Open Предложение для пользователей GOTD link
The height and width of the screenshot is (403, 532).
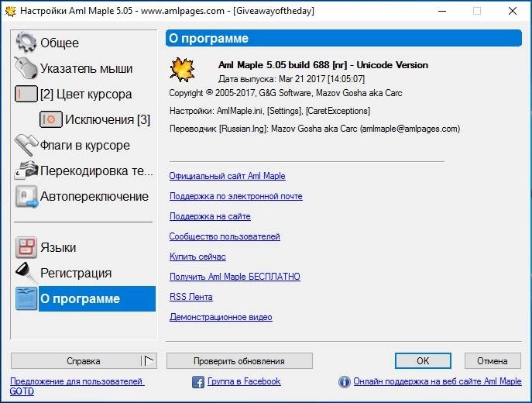[77, 387]
